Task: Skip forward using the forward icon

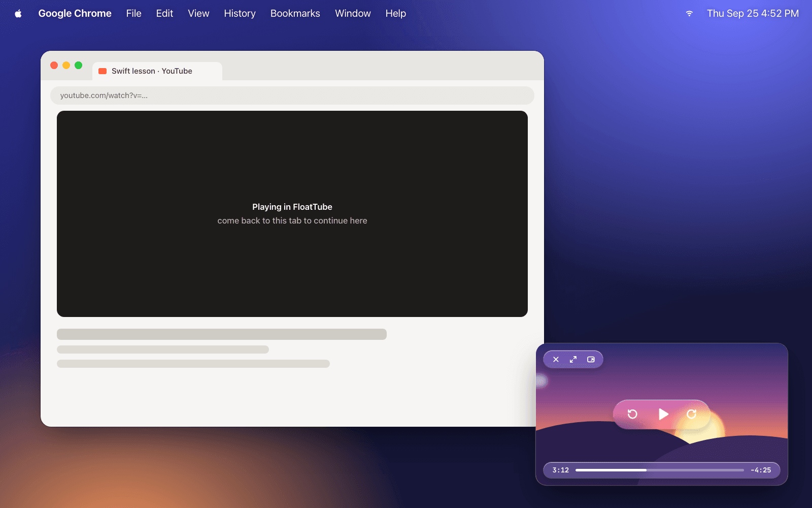Action: pyautogui.click(x=691, y=414)
